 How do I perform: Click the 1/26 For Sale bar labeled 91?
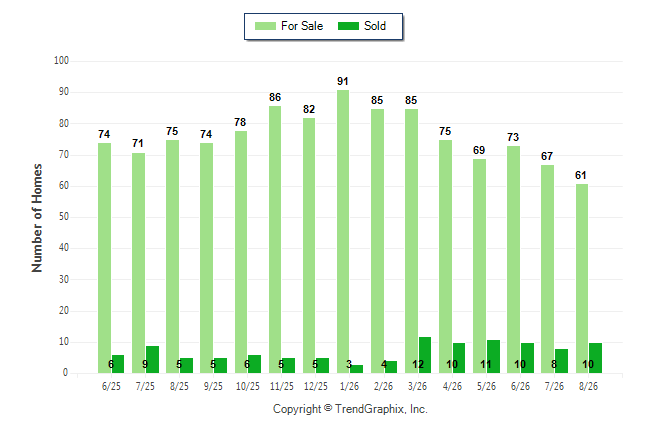point(343,232)
